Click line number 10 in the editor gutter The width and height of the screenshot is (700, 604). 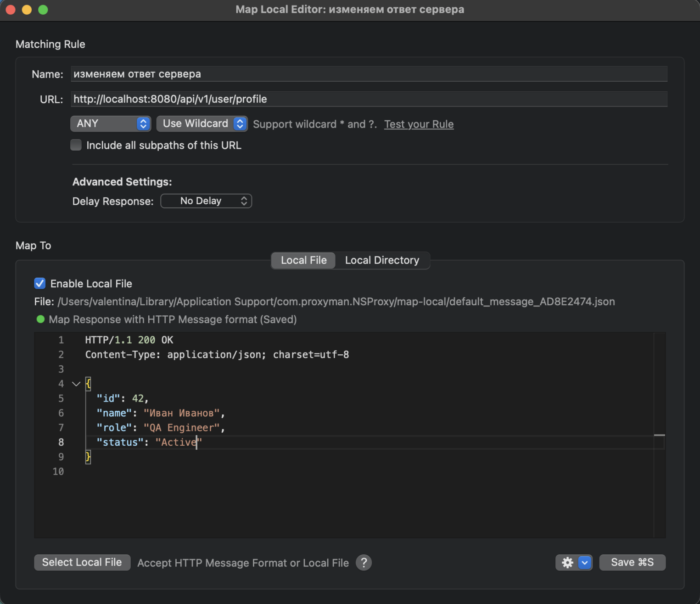coord(58,471)
